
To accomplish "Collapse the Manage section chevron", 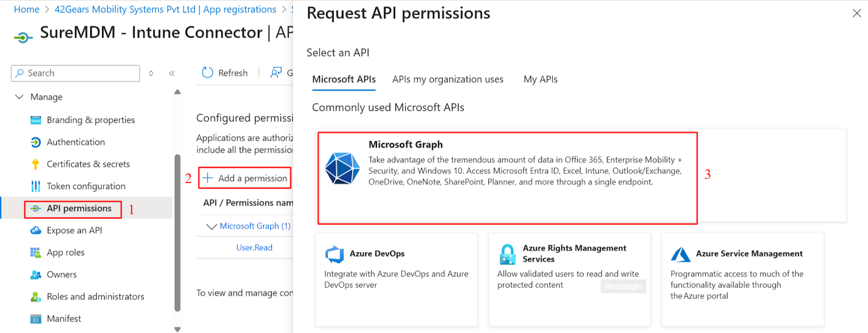I will 20,97.
